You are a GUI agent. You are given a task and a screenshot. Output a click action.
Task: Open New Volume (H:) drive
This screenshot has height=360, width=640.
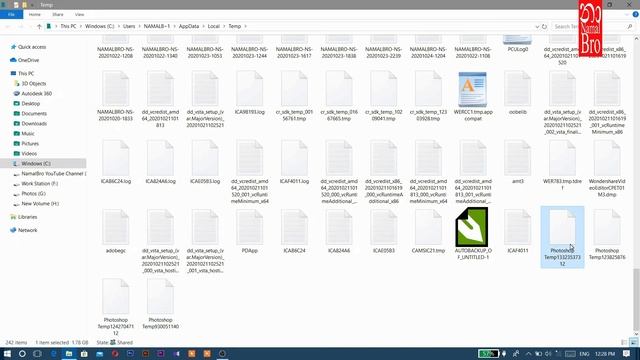(x=40, y=203)
